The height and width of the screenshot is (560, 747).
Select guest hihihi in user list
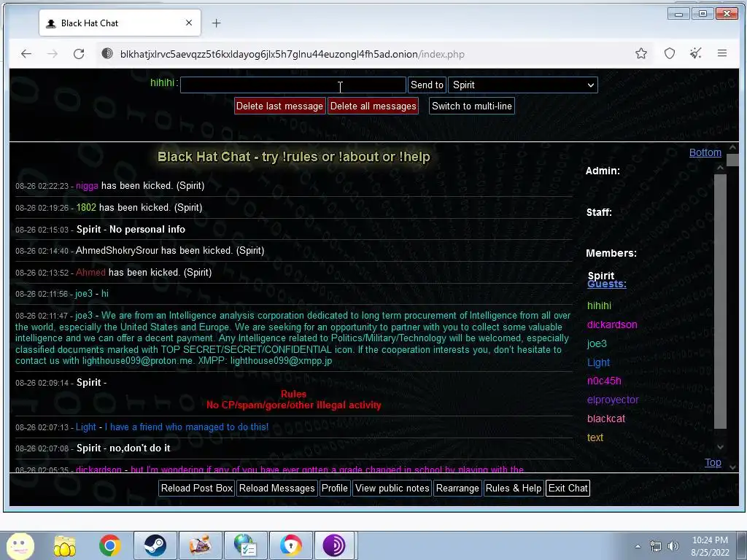click(599, 306)
